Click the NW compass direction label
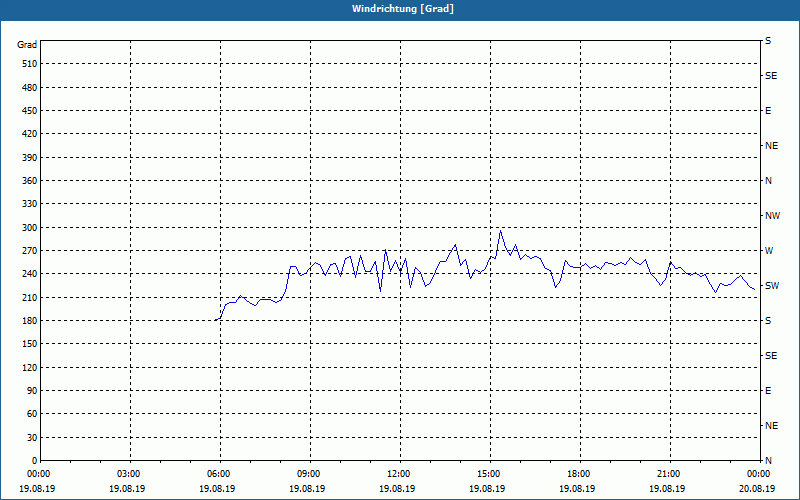Image resolution: width=800 pixels, height=500 pixels. [x=772, y=216]
